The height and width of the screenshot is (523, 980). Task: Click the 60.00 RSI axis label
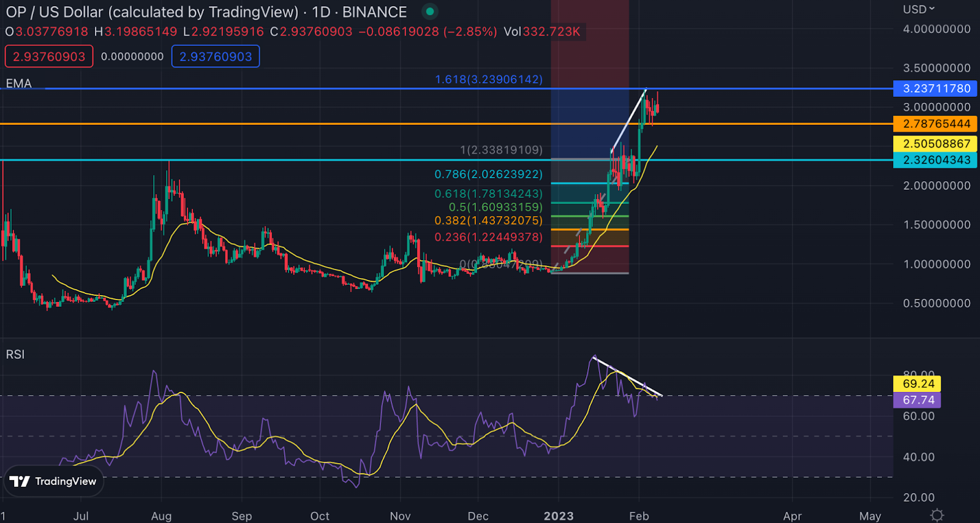pyautogui.click(x=919, y=416)
